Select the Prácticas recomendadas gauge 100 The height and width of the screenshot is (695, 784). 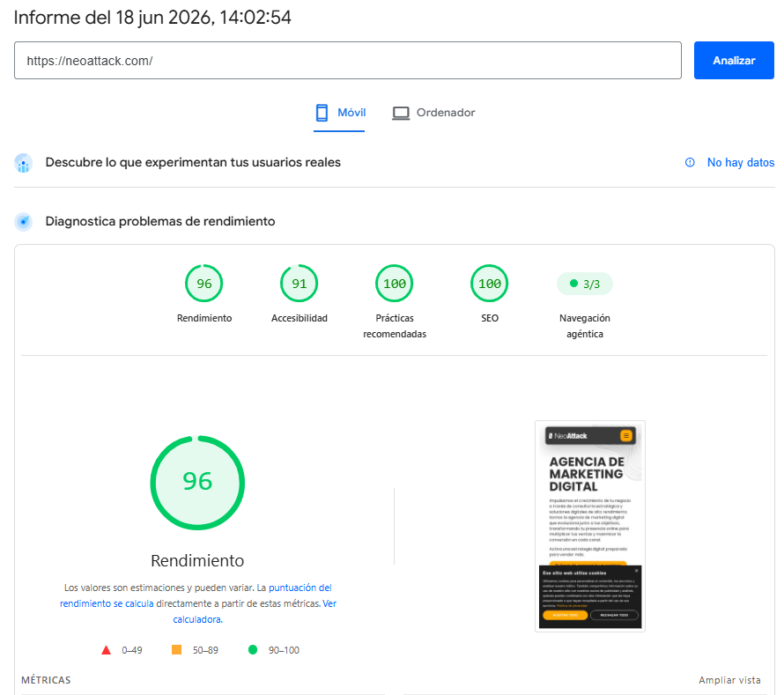395,284
